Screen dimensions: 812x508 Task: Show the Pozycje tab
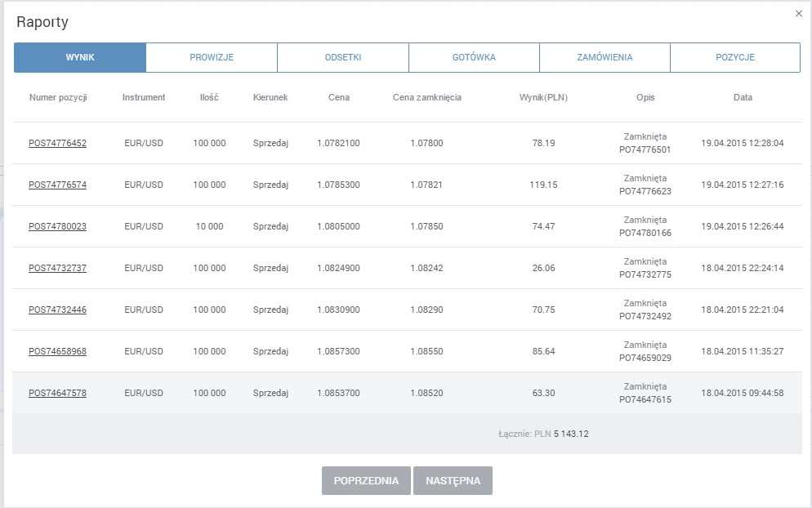point(734,58)
